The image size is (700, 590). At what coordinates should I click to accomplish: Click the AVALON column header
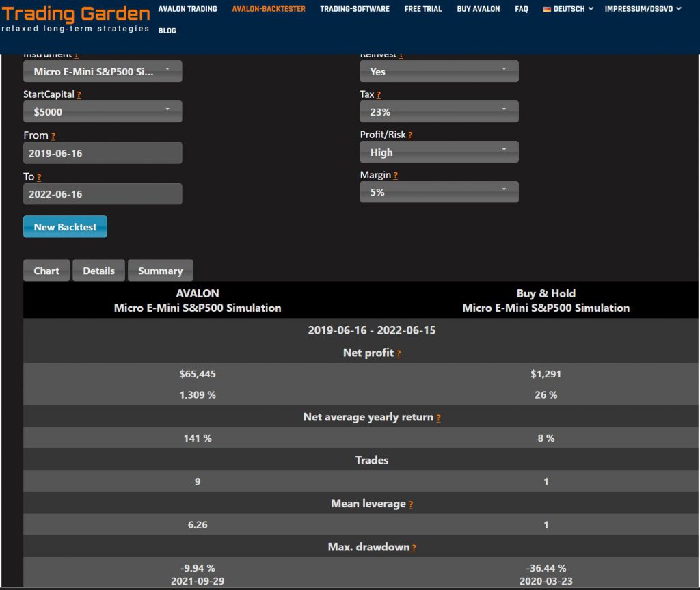coord(198,301)
